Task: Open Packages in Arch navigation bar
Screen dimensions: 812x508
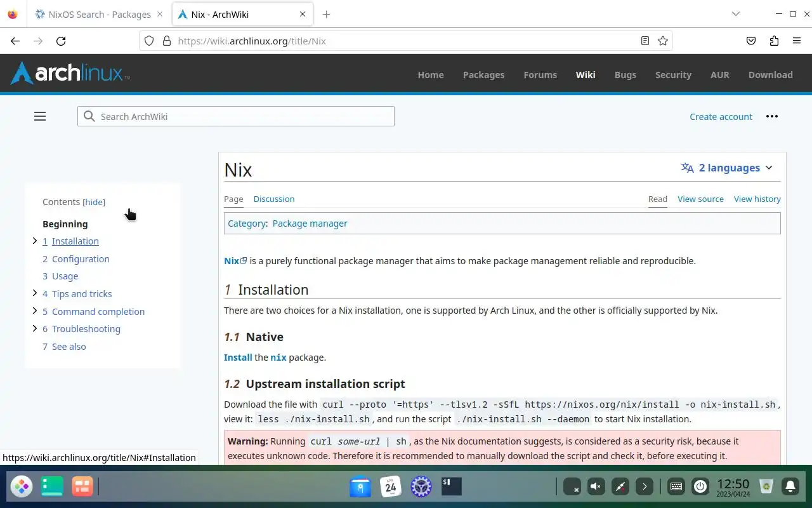Action: (x=483, y=74)
